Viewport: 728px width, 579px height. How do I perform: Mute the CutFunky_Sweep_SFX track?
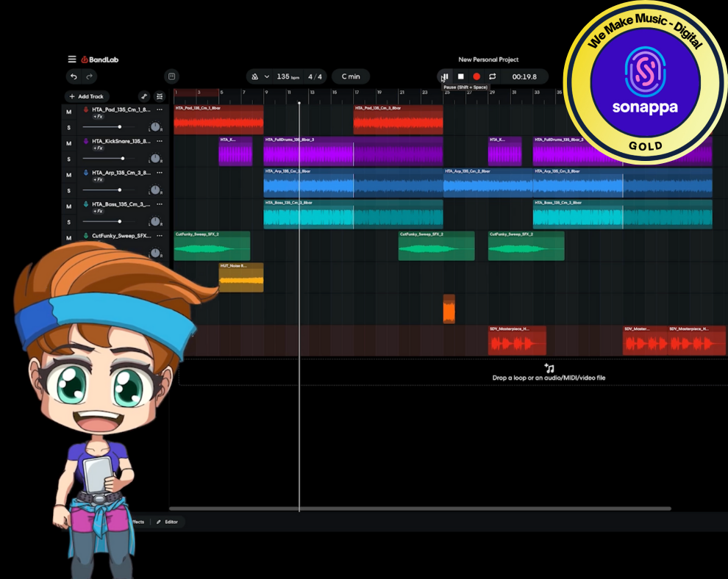(68, 238)
